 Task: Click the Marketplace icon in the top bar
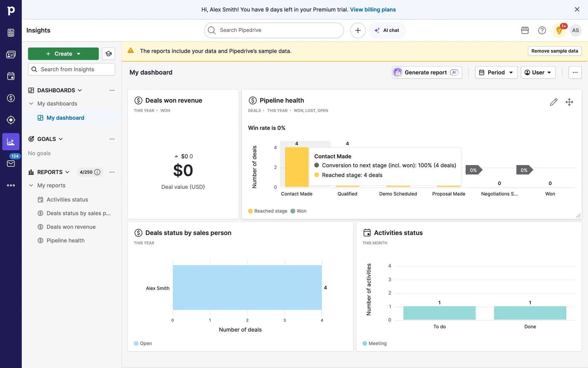pos(525,30)
